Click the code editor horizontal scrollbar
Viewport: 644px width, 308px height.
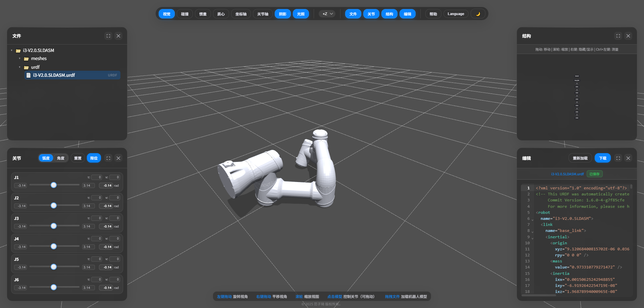[539, 295]
